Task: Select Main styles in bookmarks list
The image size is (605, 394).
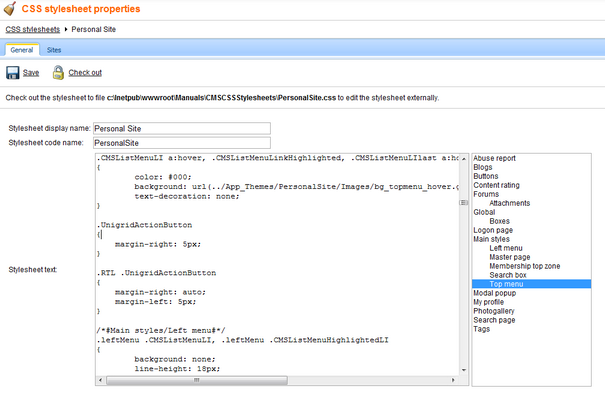Action: (492, 239)
